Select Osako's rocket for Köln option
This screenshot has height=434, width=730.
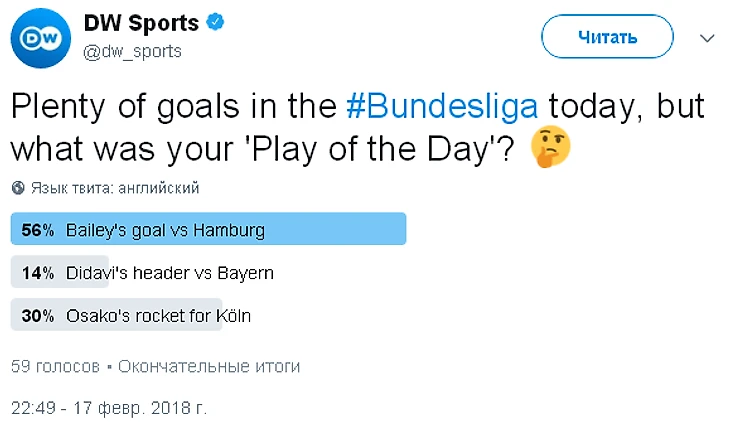[158, 316]
